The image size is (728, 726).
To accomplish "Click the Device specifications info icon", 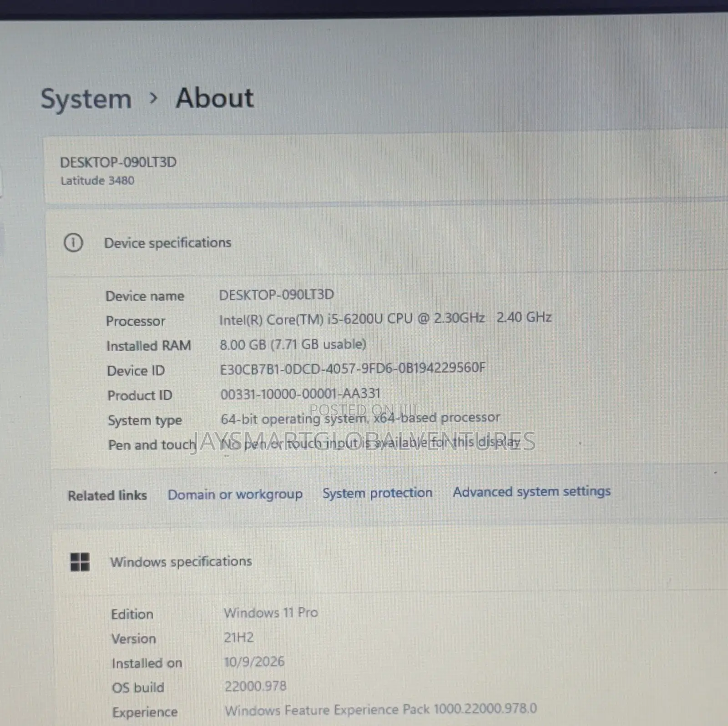I will [73, 243].
